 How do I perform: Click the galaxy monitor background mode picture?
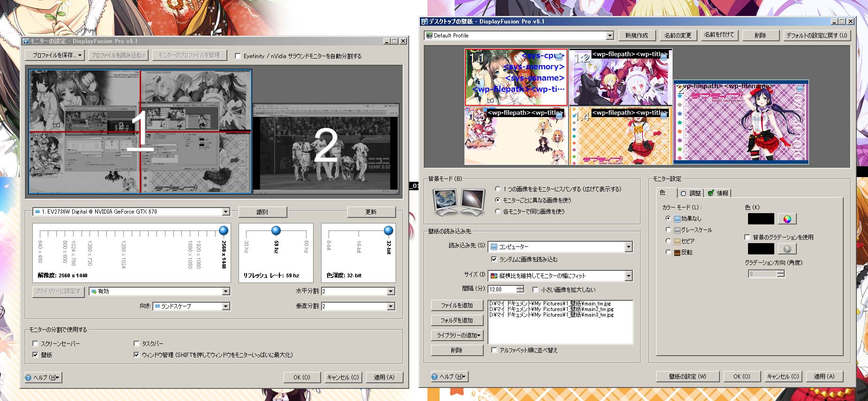tap(472, 201)
